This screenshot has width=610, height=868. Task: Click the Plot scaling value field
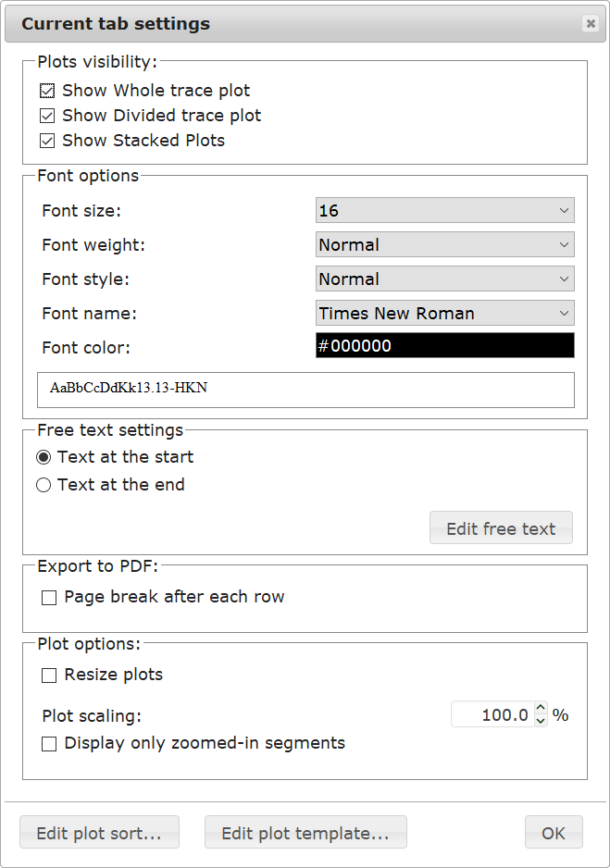point(492,714)
